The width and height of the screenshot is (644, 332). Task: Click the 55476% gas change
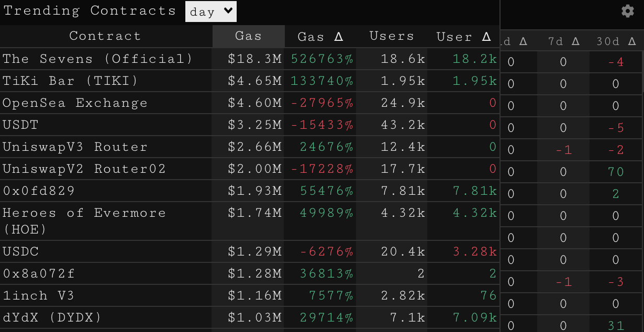[x=327, y=191]
